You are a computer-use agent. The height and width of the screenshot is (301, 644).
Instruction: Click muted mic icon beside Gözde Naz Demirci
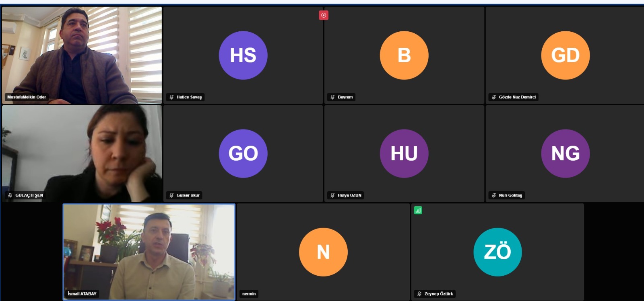pyautogui.click(x=494, y=97)
